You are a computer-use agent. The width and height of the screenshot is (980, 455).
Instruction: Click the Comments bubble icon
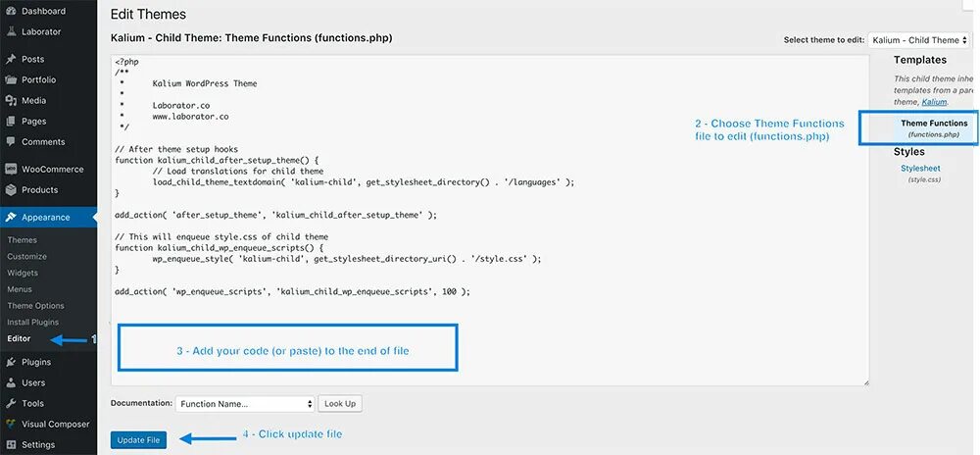11,142
